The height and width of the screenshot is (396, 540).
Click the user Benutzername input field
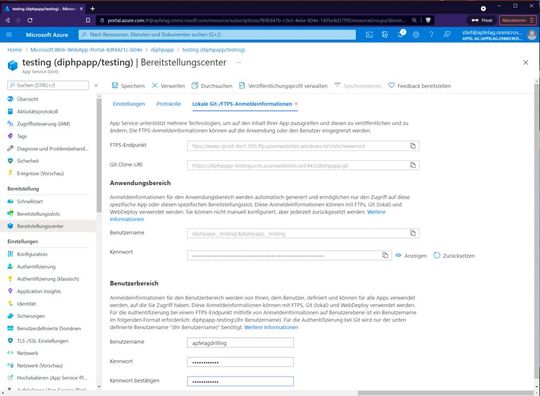coord(240,343)
